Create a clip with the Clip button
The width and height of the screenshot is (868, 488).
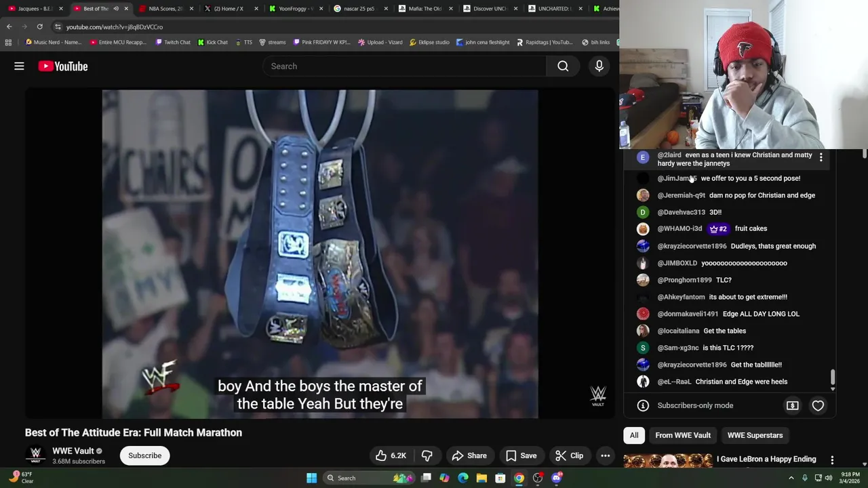click(x=569, y=455)
